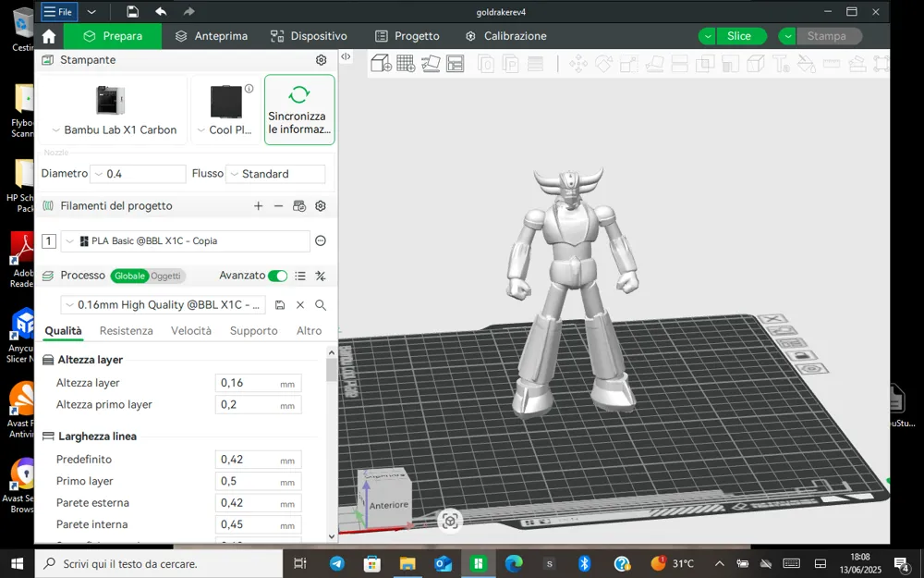Click the undo arrow in title bar
Screen dimensions: 924x578
(161, 12)
